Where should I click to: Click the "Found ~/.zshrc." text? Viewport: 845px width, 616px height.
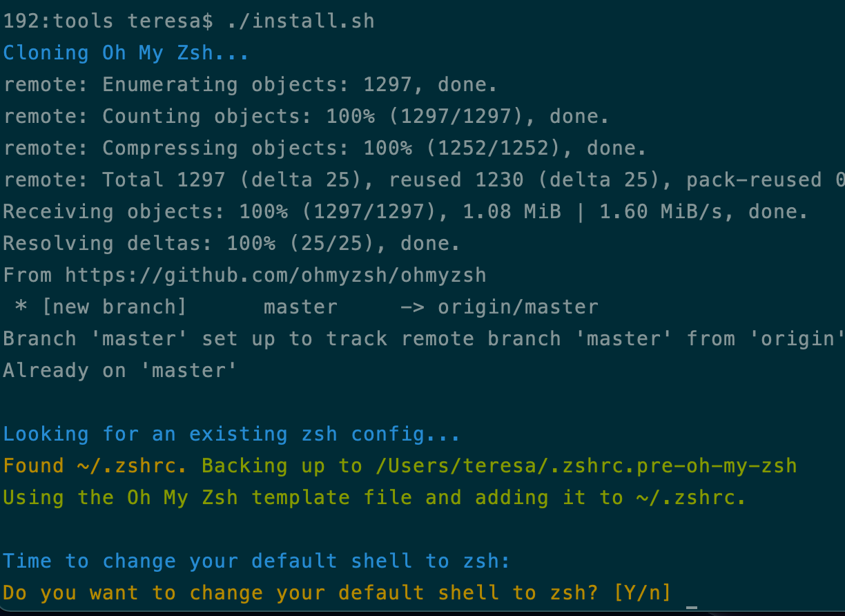pos(95,466)
